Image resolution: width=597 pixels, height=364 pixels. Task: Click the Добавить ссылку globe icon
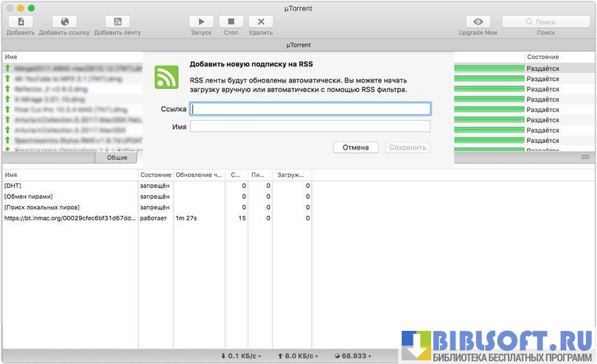coord(64,22)
